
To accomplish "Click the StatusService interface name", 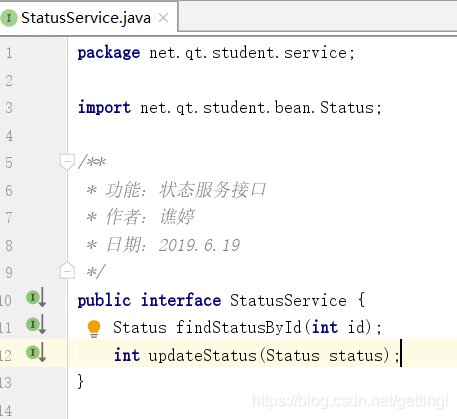I will pyautogui.click(x=288, y=300).
